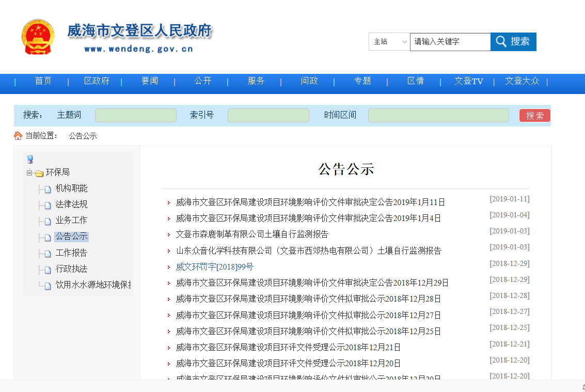Click the page icon next to 机构职能
The width and height of the screenshot is (585, 392).
[48, 189]
